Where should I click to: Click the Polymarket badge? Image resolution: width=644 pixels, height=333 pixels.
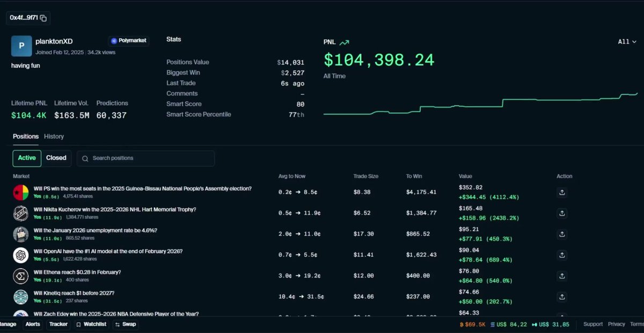(x=129, y=41)
